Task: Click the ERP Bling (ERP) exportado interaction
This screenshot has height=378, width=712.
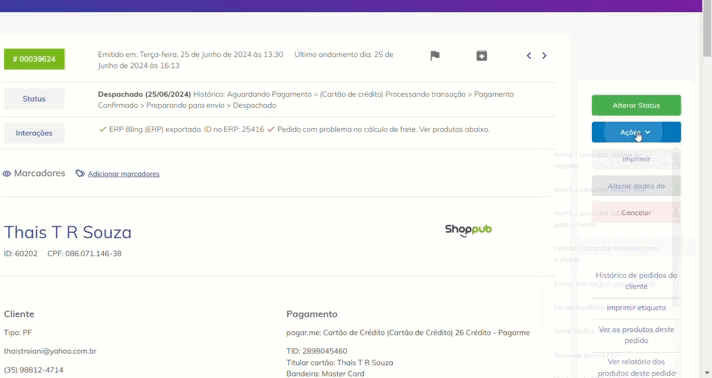Action: tap(181, 129)
